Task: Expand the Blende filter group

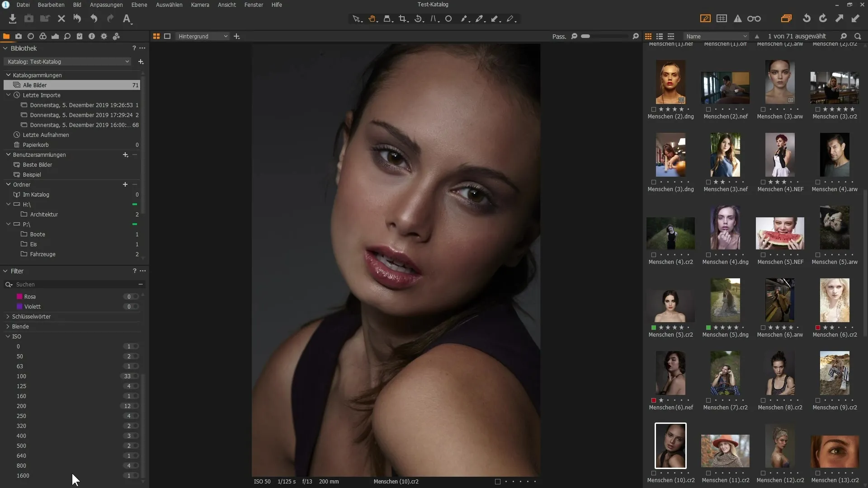Action: coord(8,327)
